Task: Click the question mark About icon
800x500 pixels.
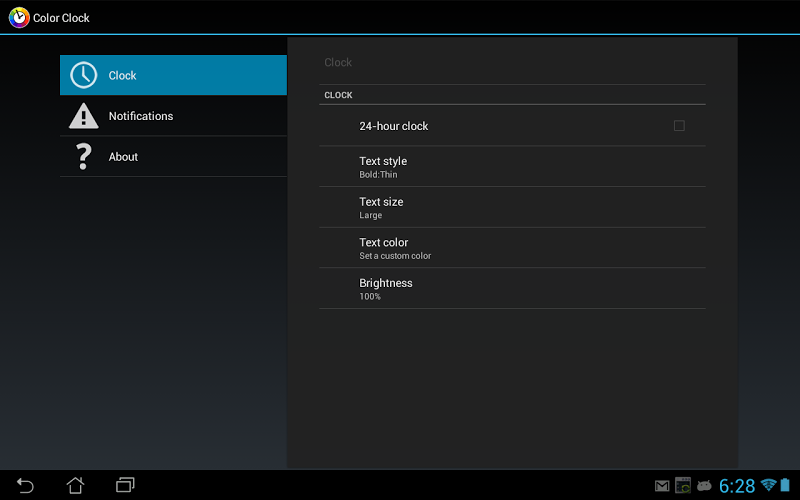Action: pos(84,157)
